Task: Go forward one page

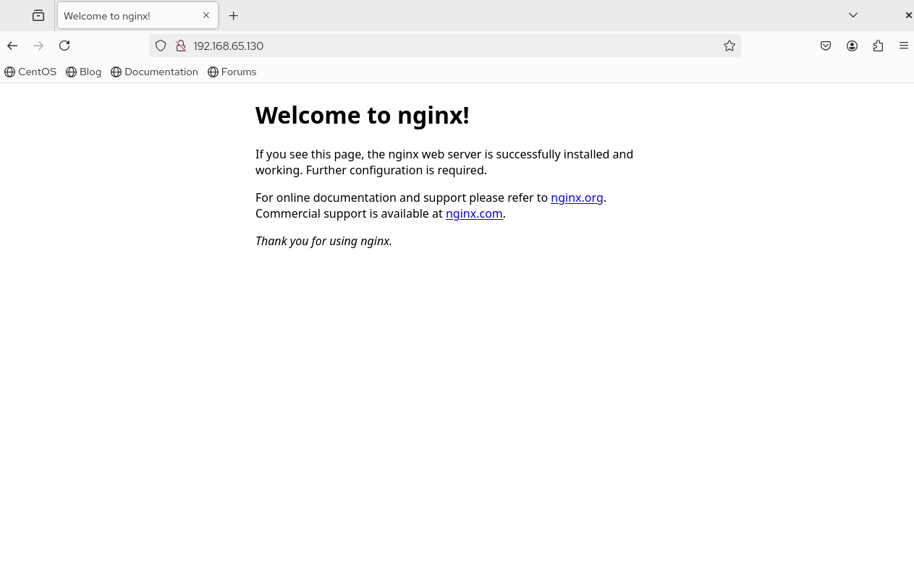Action: click(38, 46)
